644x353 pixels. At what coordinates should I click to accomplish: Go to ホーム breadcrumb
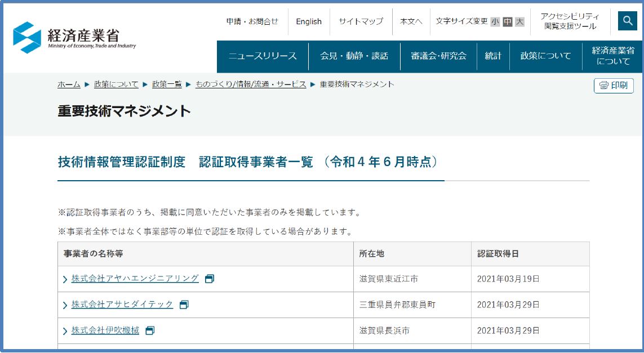[x=69, y=84]
